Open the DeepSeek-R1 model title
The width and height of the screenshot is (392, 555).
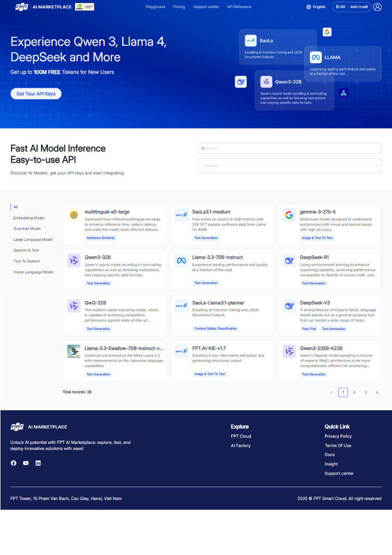[x=314, y=257]
